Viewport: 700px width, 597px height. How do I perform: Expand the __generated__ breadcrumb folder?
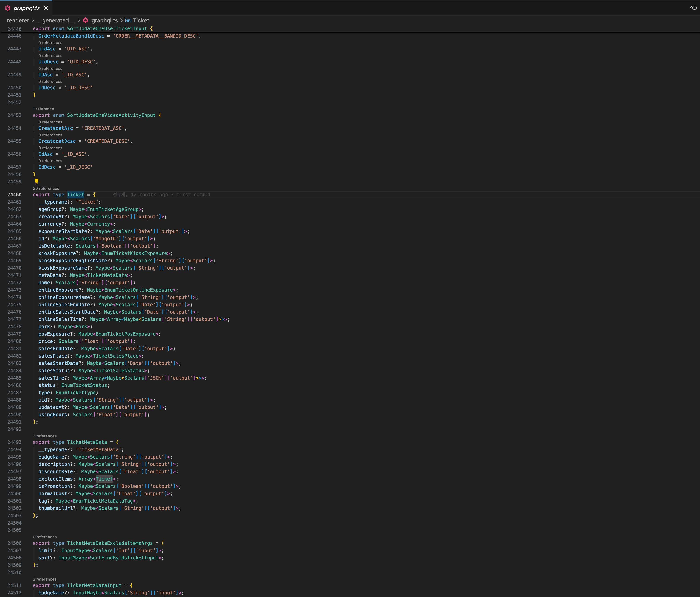click(x=55, y=21)
